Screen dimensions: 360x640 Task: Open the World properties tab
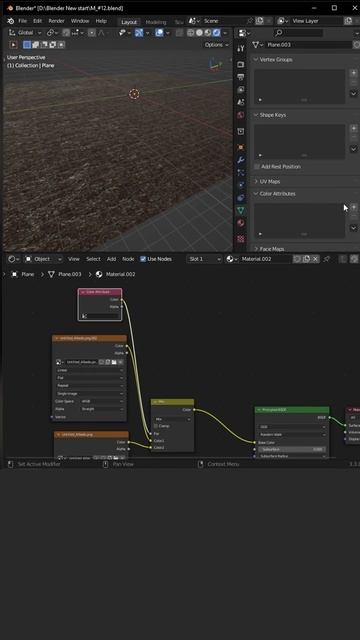click(241, 115)
